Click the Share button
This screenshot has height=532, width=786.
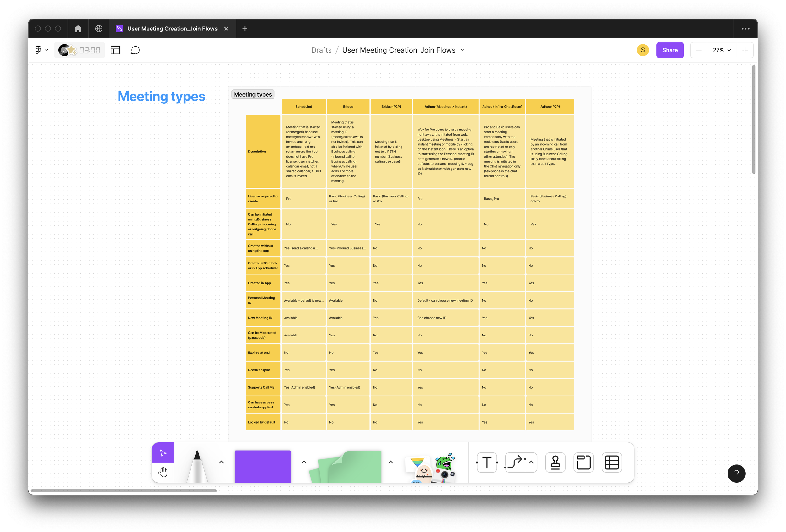coord(670,50)
